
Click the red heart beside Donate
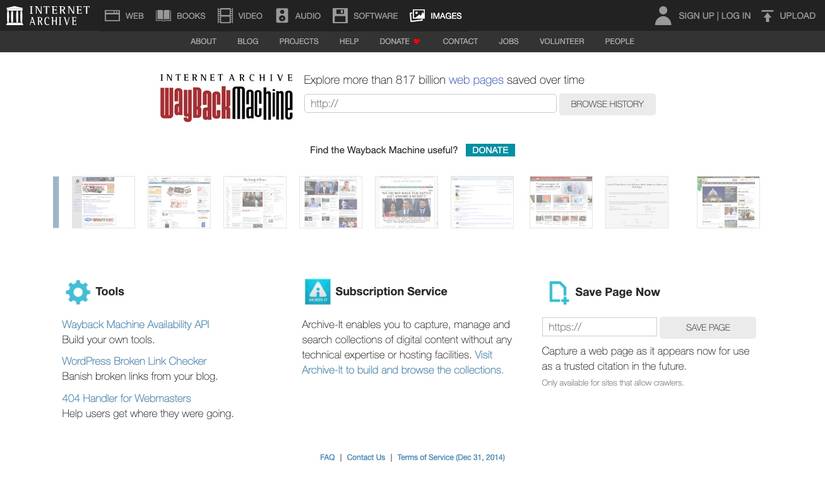[x=417, y=41]
